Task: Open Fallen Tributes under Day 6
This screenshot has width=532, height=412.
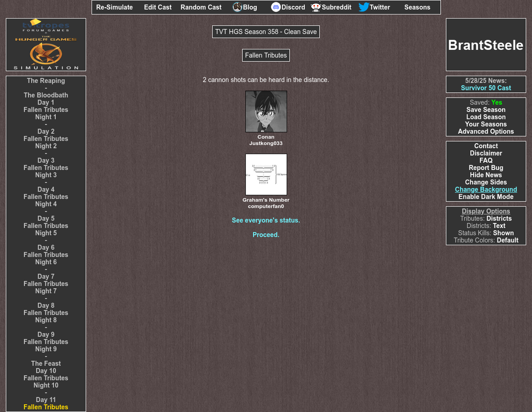Action: (46, 255)
